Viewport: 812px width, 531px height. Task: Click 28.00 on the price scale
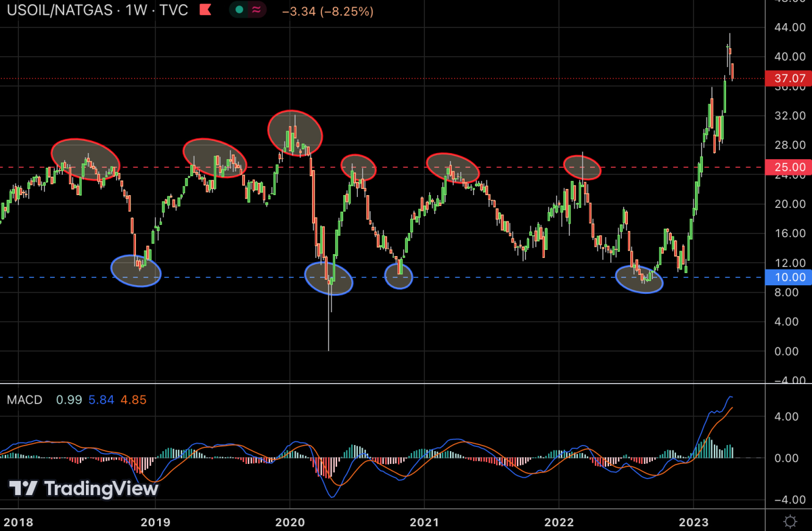click(790, 145)
